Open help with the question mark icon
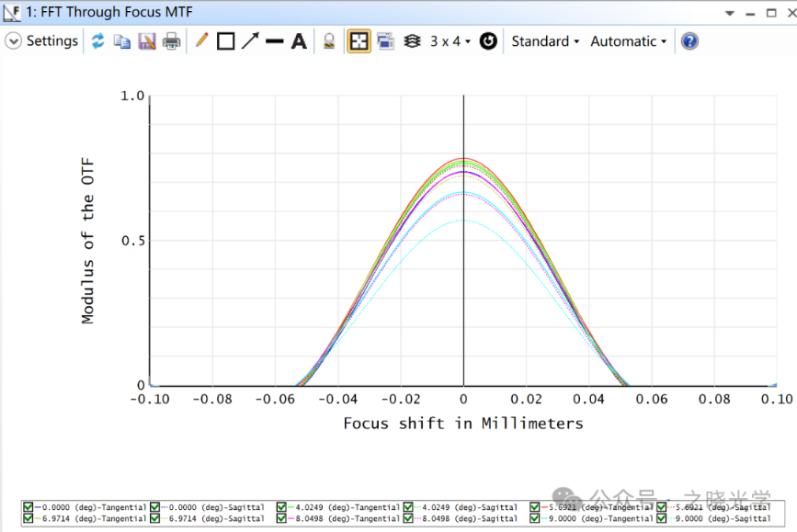 pyautogui.click(x=689, y=41)
